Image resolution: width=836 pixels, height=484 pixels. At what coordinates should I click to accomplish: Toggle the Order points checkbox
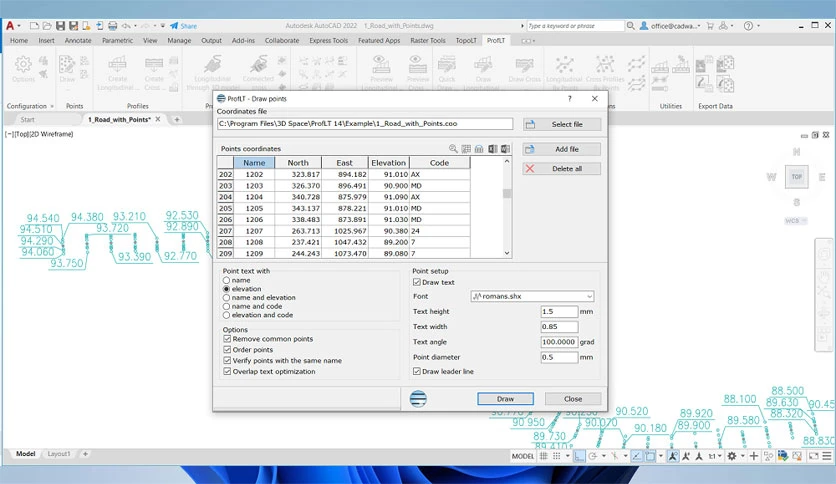227,350
